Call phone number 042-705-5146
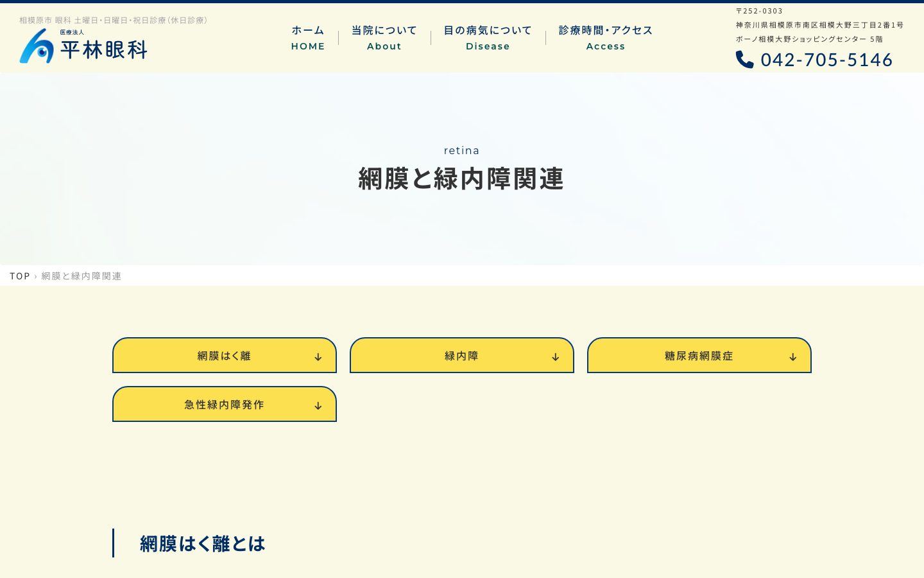This screenshot has height=578, width=924. 826,60
